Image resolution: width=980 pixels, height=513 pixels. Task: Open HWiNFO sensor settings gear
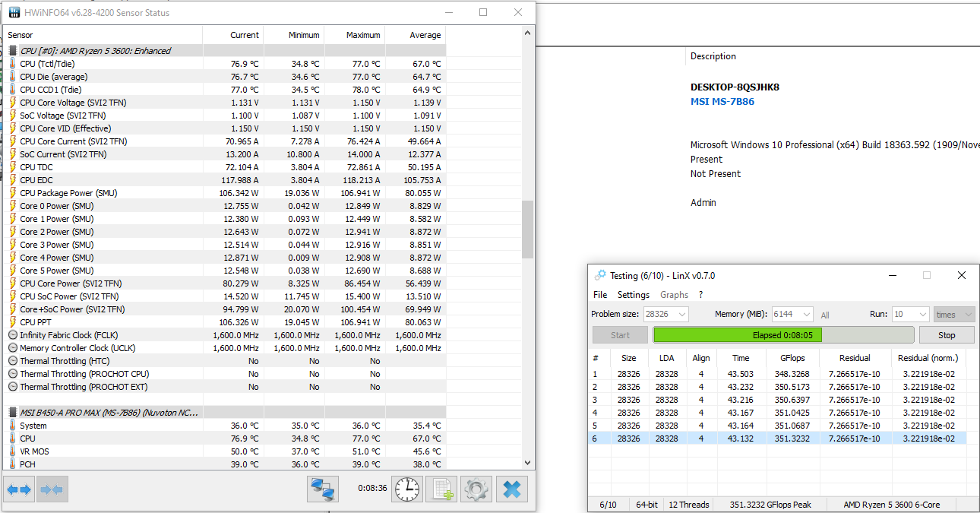tap(476, 489)
